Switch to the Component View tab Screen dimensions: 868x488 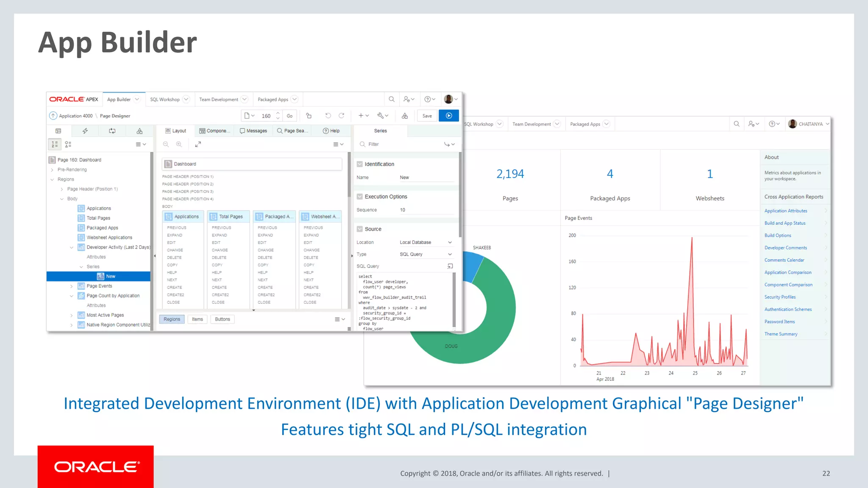[214, 131]
